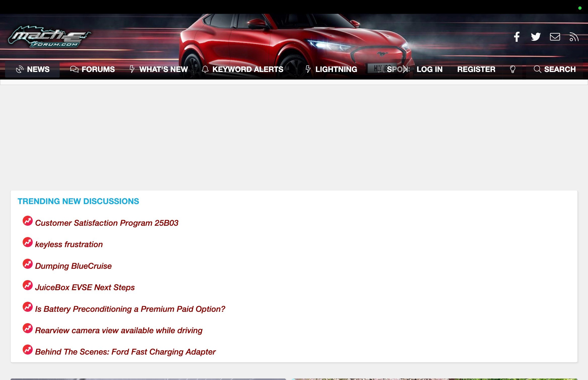The height and width of the screenshot is (380, 588).
Task: Open the Search magnifier in navigation
Action: (x=555, y=69)
